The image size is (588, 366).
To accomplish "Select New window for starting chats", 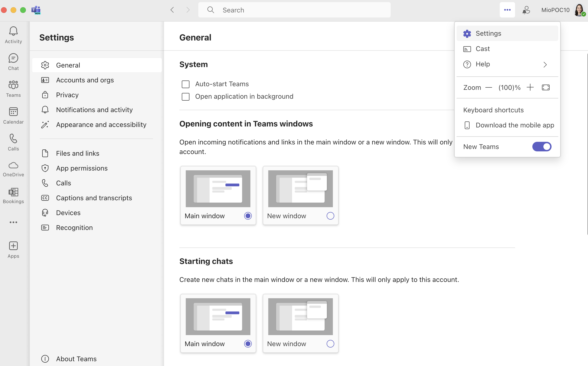I will [x=330, y=343].
